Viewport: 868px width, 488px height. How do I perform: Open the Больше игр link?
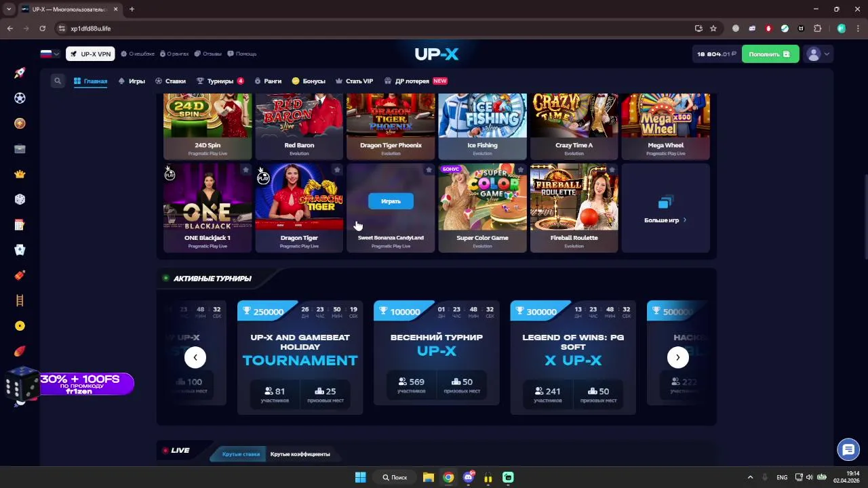pyautogui.click(x=665, y=208)
